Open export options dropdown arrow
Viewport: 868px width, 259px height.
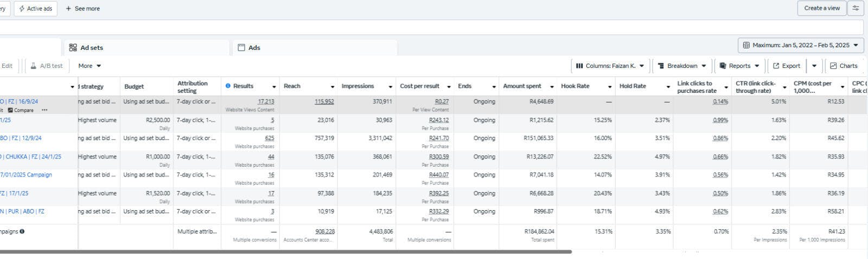(x=814, y=66)
